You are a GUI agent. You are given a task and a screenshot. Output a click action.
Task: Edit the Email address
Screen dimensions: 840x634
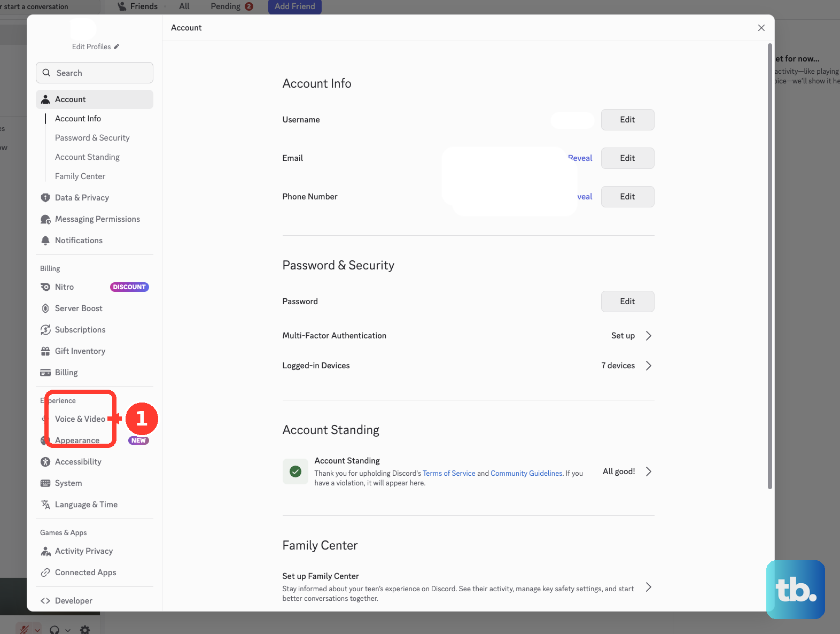(627, 158)
